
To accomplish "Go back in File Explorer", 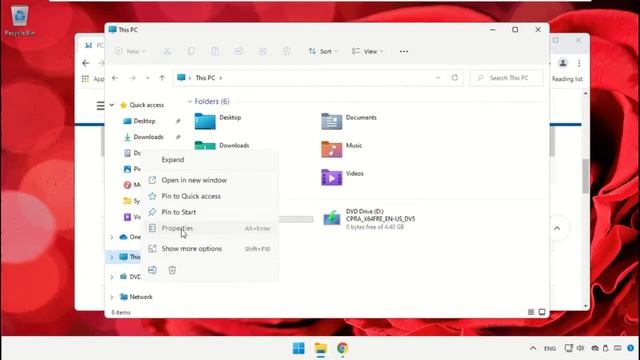I will [x=115, y=78].
